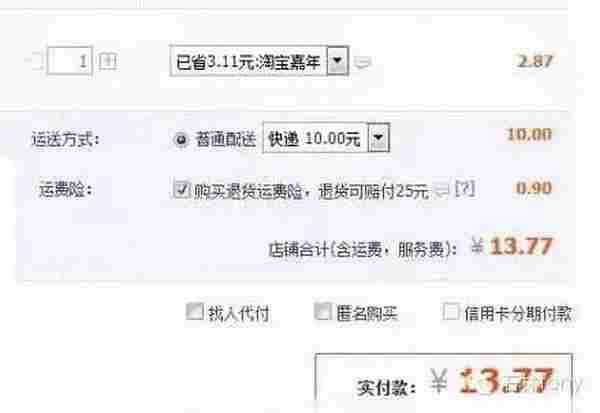This screenshot has width=600, height=413.
Task: Click the 2.87 item price
Action: point(535,61)
